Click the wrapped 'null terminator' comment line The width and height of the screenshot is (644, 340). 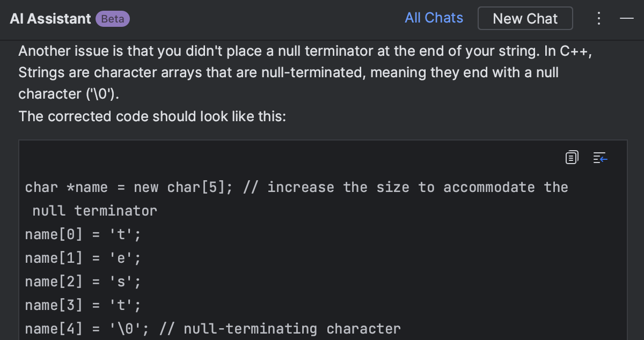coord(94,211)
